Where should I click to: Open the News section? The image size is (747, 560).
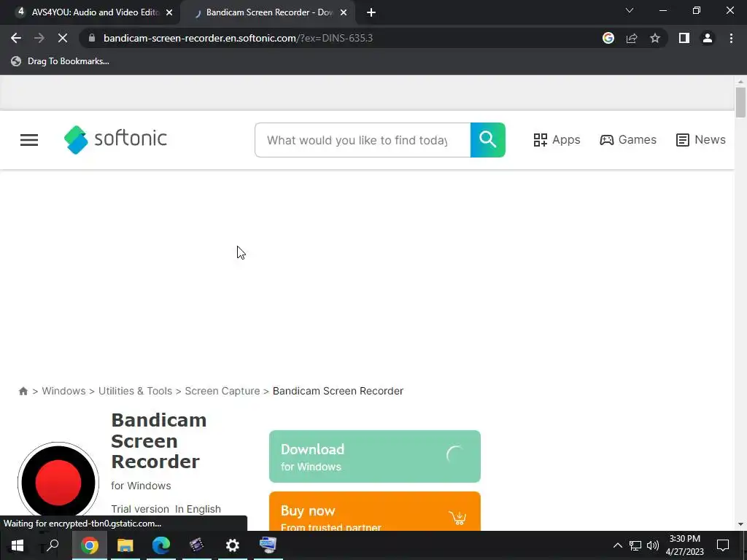(700, 139)
